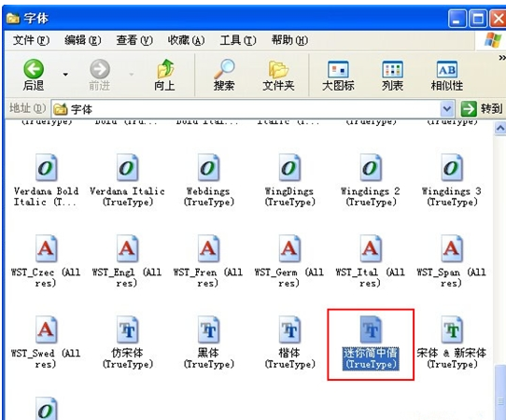Select the WST_Germ font icon
This screenshot has height=420, width=506.
point(289,248)
